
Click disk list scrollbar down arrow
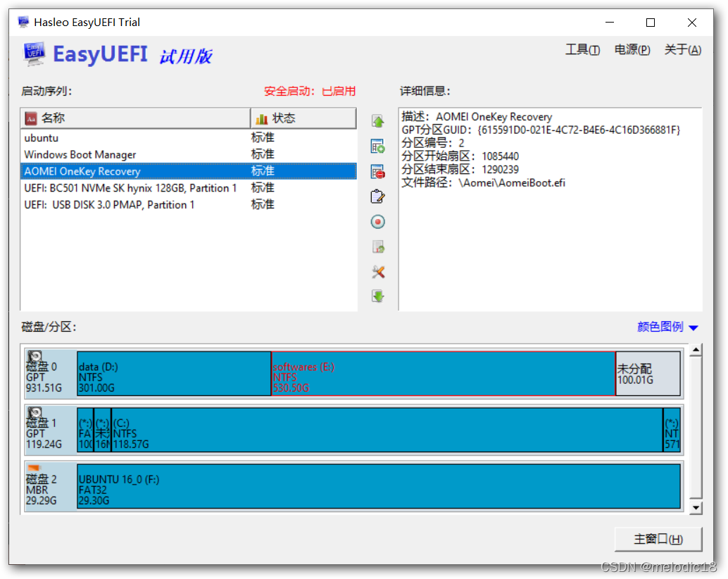696,508
